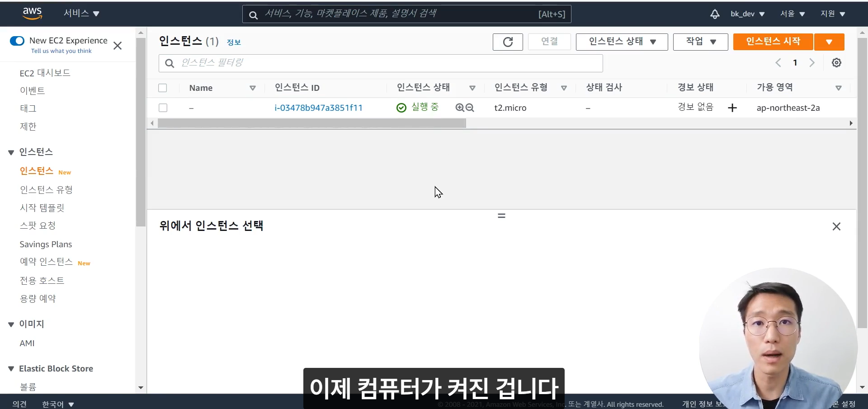Screen dimensions: 868x409
Task: Click the refresh instances button
Action: (508, 42)
